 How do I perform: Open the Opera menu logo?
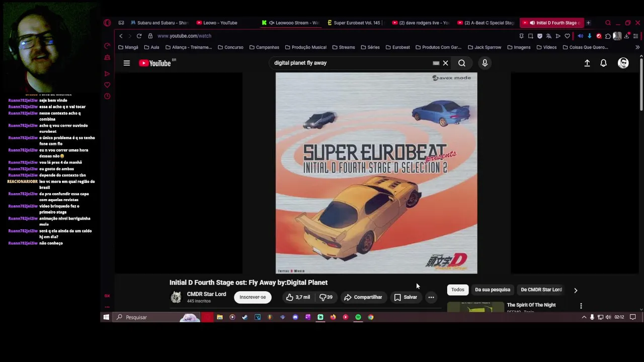tap(107, 23)
